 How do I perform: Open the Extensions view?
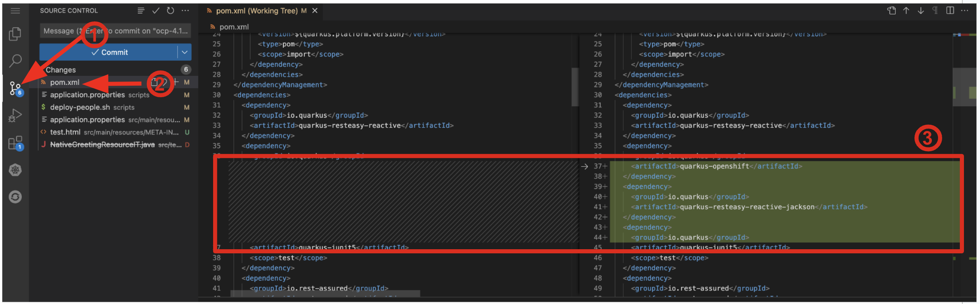(x=15, y=143)
